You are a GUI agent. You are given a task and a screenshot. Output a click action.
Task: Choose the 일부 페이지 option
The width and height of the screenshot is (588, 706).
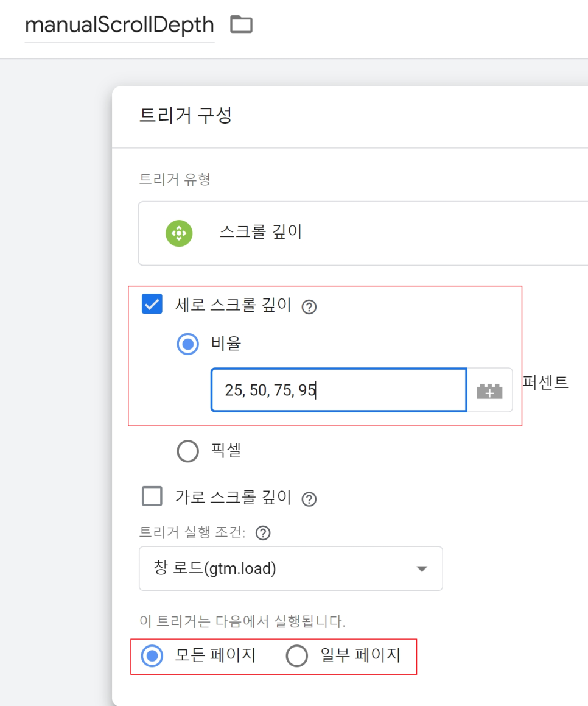(296, 656)
